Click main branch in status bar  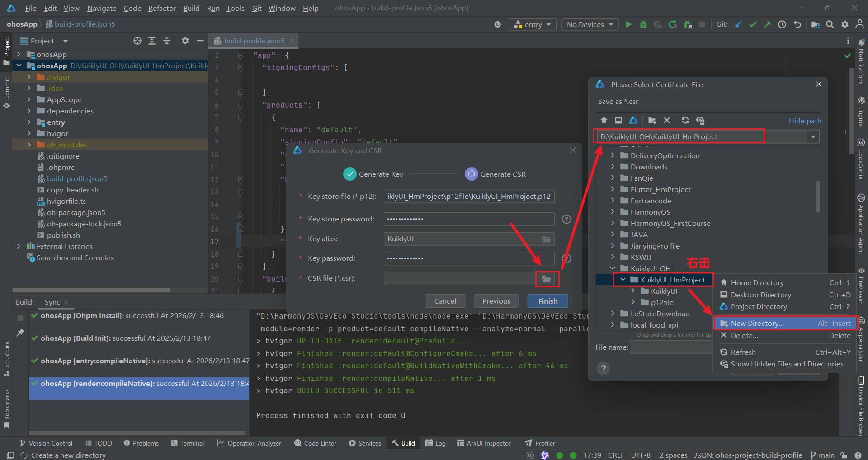click(x=822, y=455)
